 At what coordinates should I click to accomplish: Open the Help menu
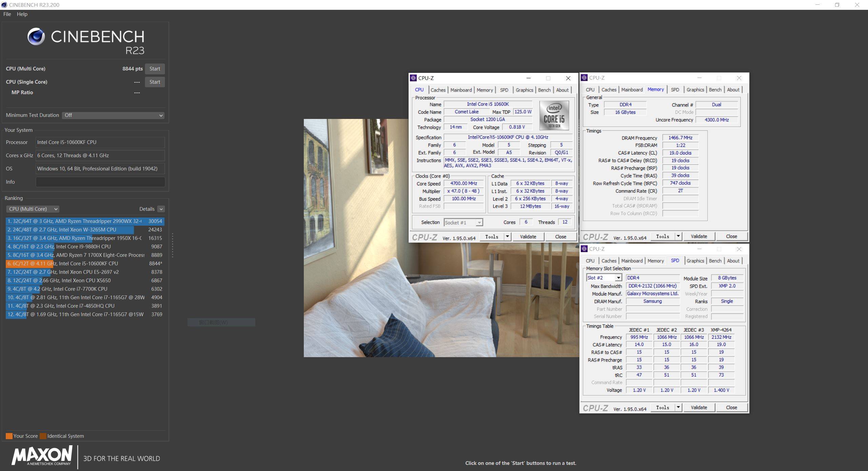coord(22,14)
